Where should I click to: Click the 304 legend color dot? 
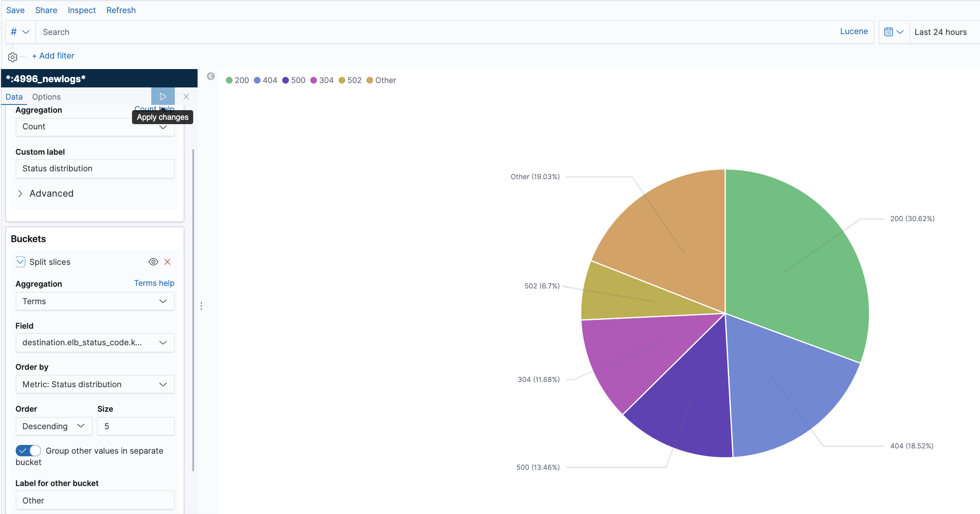click(313, 80)
